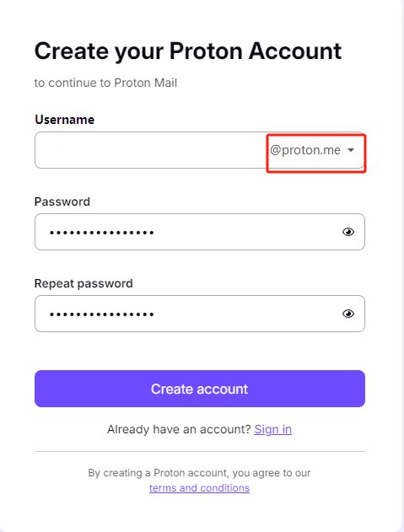Click the Password label text
Screen dimensions: 404x532
pyautogui.click(x=62, y=202)
